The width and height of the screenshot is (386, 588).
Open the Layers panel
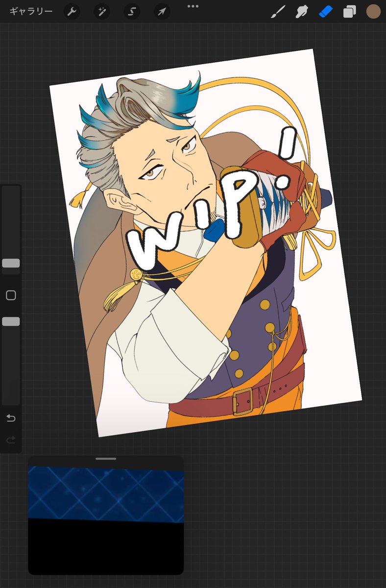point(349,12)
